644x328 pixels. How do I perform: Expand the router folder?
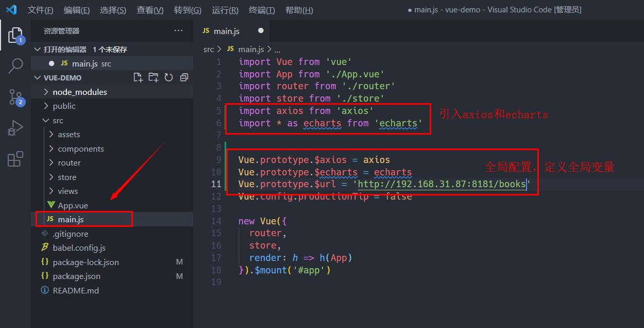click(x=112, y=162)
